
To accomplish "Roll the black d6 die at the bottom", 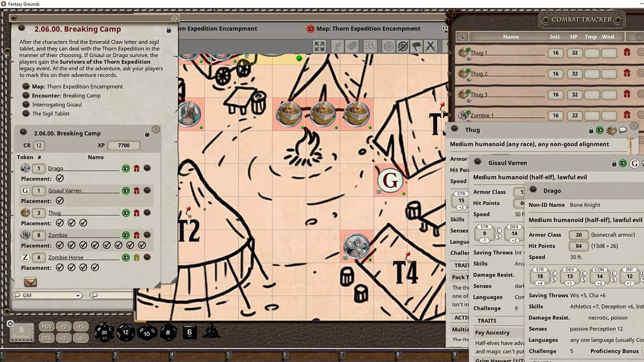I will tap(190, 332).
